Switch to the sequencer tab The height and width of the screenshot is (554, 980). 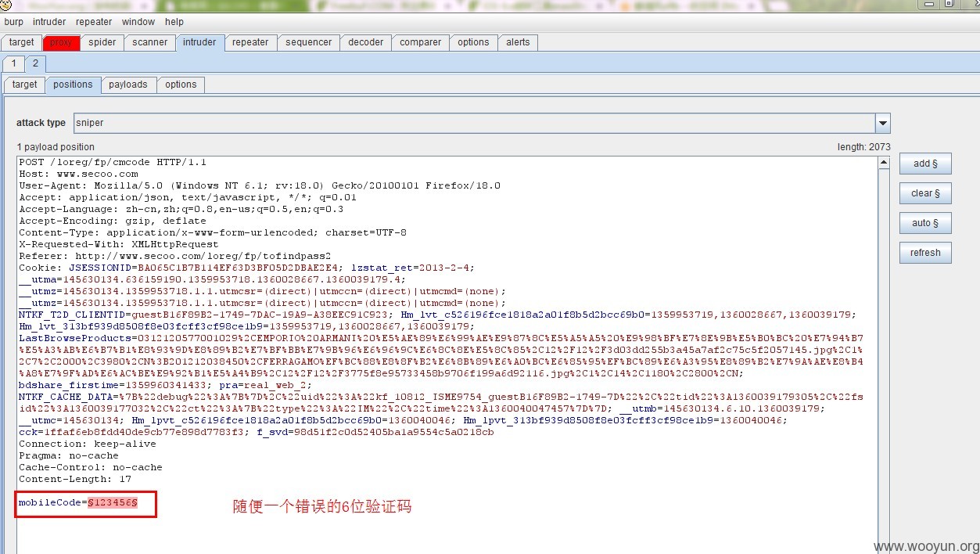pyautogui.click(x=308, y=42)
